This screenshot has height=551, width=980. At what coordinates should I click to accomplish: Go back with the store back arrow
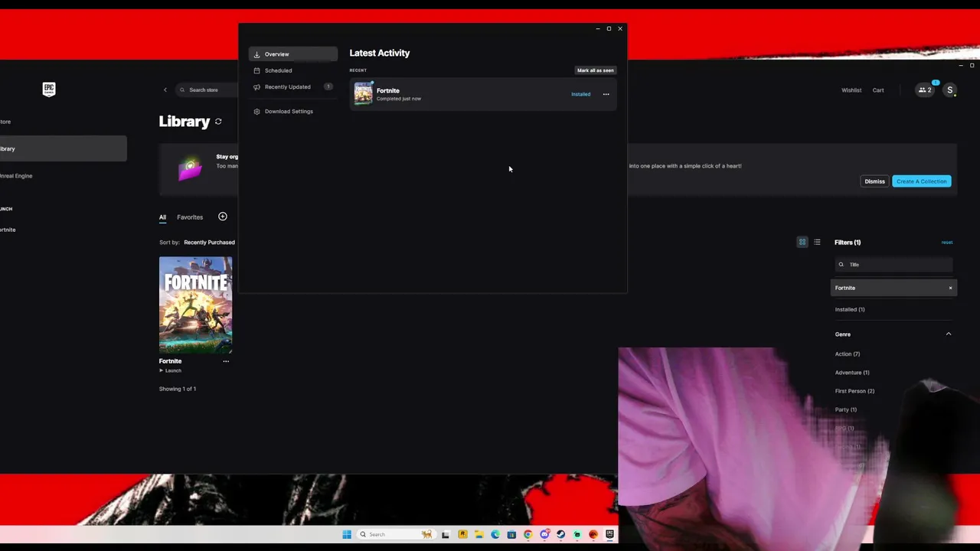[165, 90]
